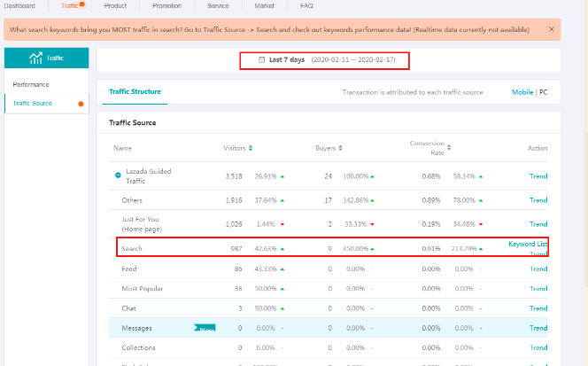Open Trend for Just For You row
The width and height of the screenshot is (588, 366).
pyautogui.click(x=538, y=224)
